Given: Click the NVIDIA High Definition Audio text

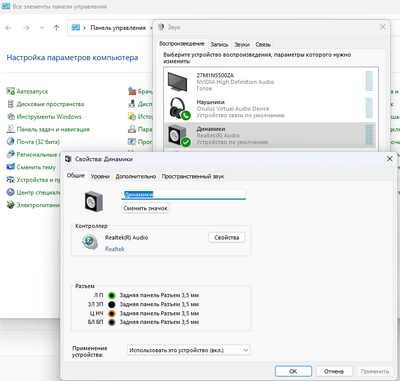Looking at the screenshot, I should [x=235, y=82].
